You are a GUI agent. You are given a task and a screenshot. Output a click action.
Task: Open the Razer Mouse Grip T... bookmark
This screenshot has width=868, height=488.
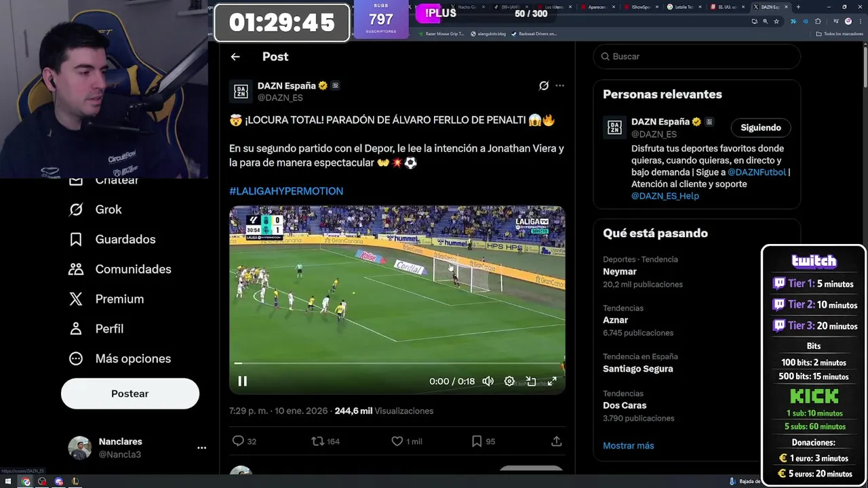click(441, 34)
